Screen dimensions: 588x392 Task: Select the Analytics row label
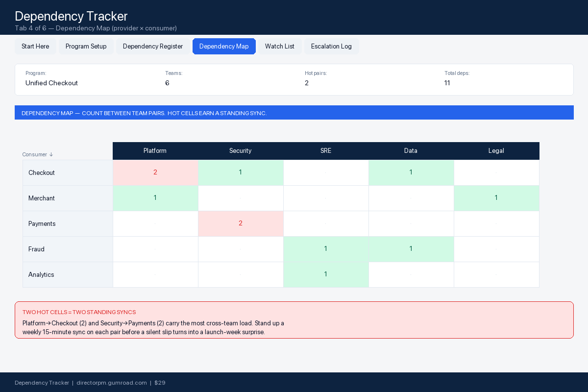point(68,275)
